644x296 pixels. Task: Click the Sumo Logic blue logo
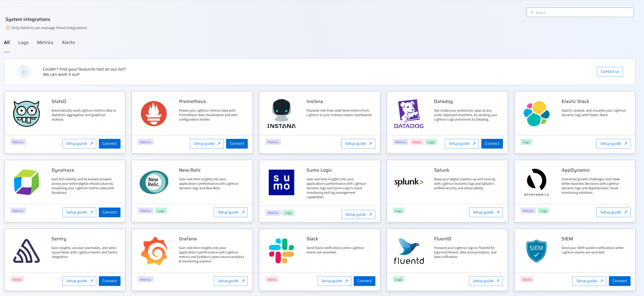pyautogui.click(x=281, y=182)
